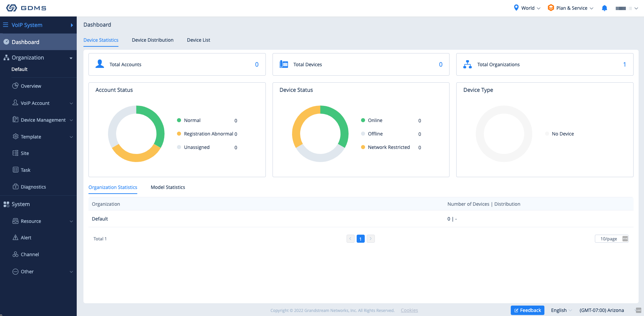This screenshot has height=316, width=644.
Task: Switch to the Device Distribution tab
Action: coord(153,40)
